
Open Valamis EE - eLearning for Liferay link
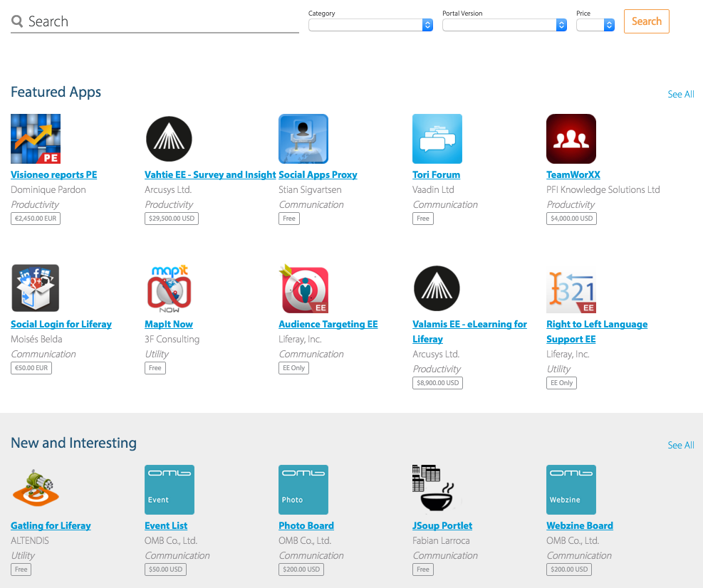tap(469, 332)
